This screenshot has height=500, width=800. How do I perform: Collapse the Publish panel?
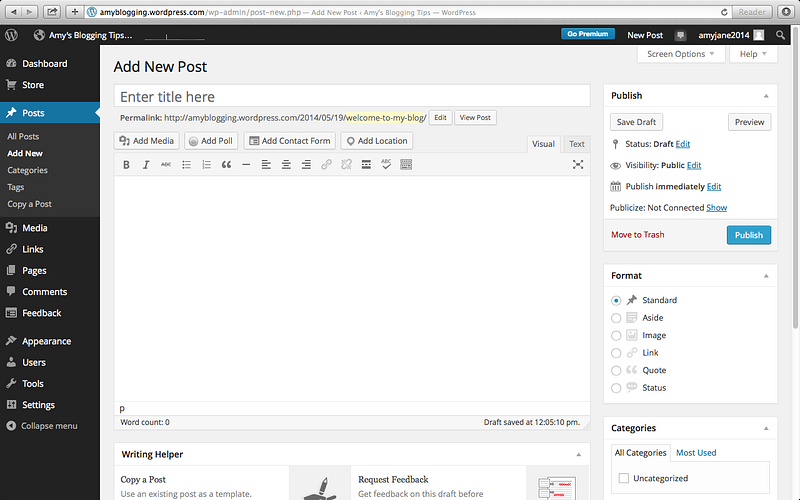pyautogui.click(x=766, y=96)
